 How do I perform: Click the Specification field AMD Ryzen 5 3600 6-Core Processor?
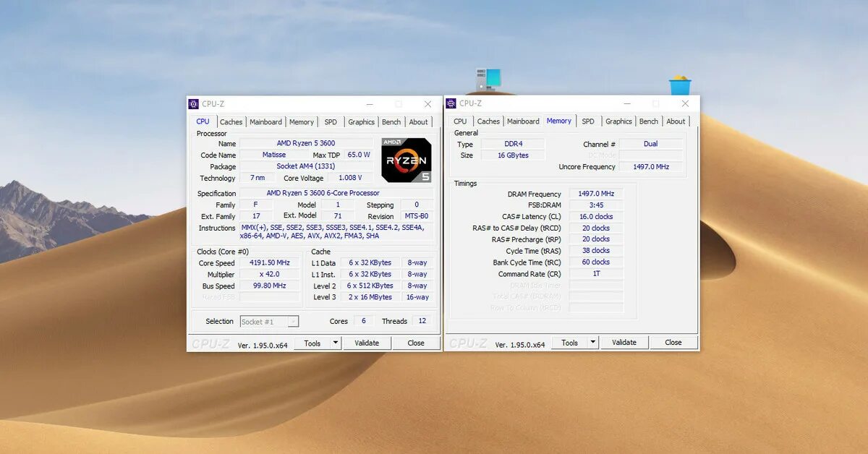(x=336, y=193)
